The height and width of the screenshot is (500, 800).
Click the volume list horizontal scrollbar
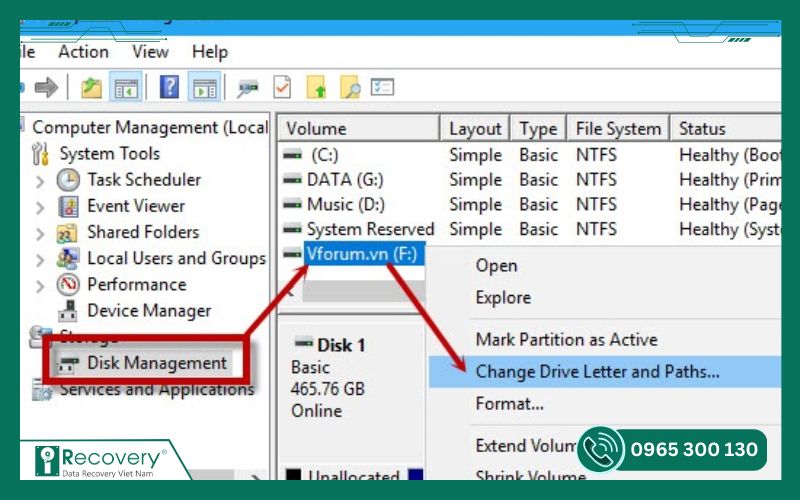[x=363, y=291]
